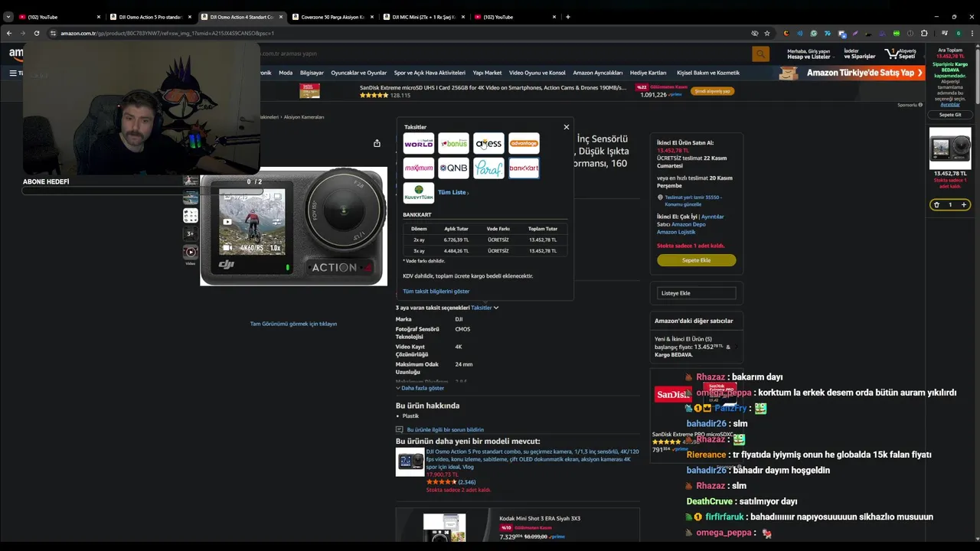
Task: Select the Maximum card logo
Action: [419, 168]
